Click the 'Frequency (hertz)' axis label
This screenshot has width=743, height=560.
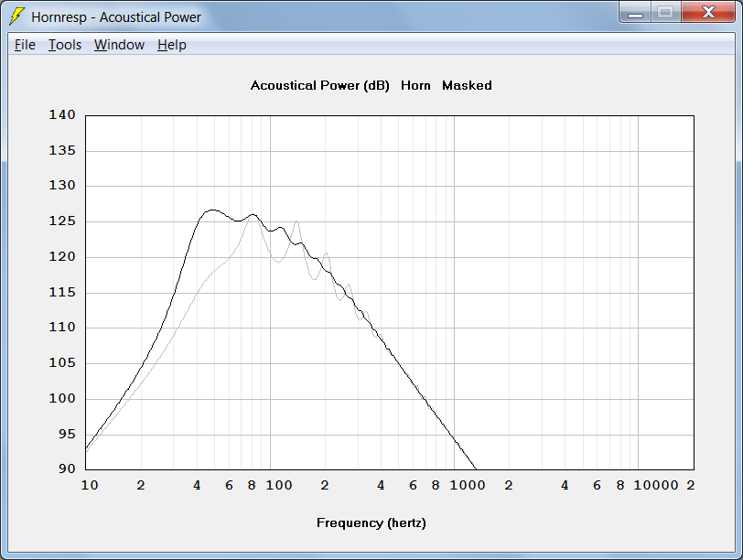[x=371, y=523]
